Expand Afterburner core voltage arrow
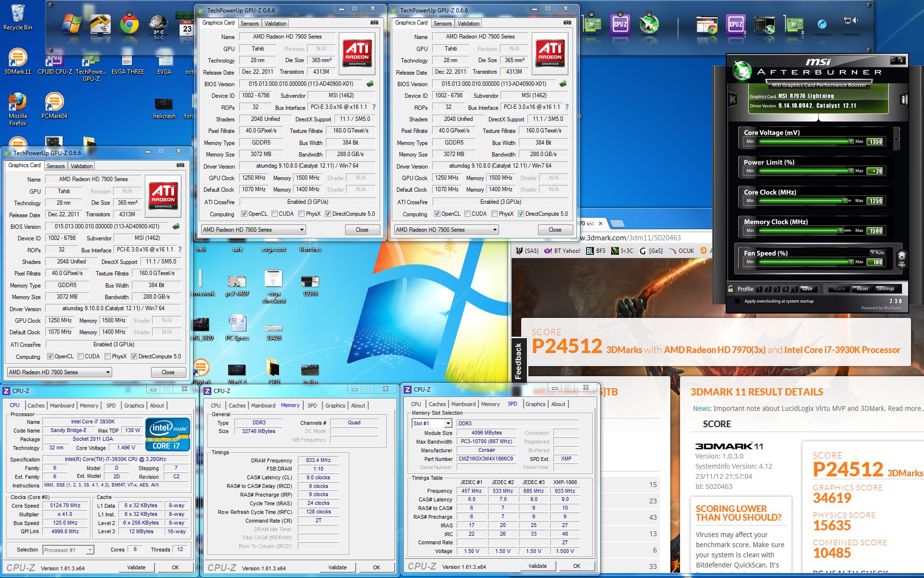Viewport: 924px width, 578px height. [x=896, y=140]
